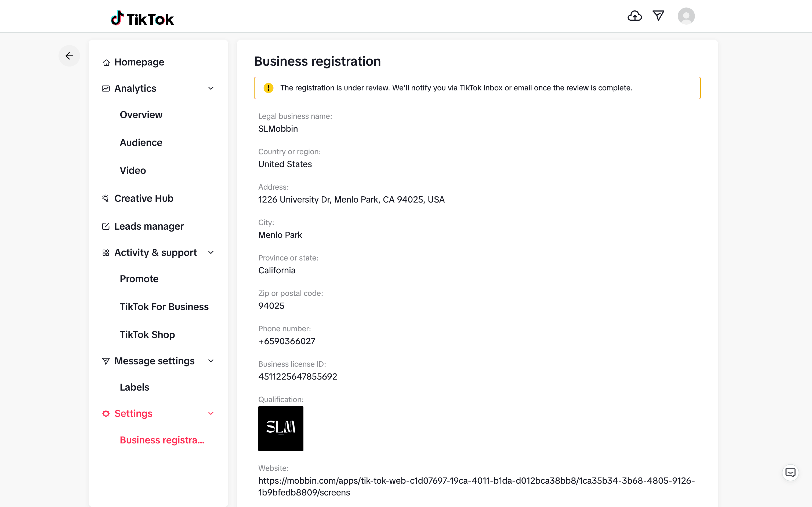The image size is (812, 507).
Task: Click the SLM qualification image thumbnail
Action: pos(281,428)
